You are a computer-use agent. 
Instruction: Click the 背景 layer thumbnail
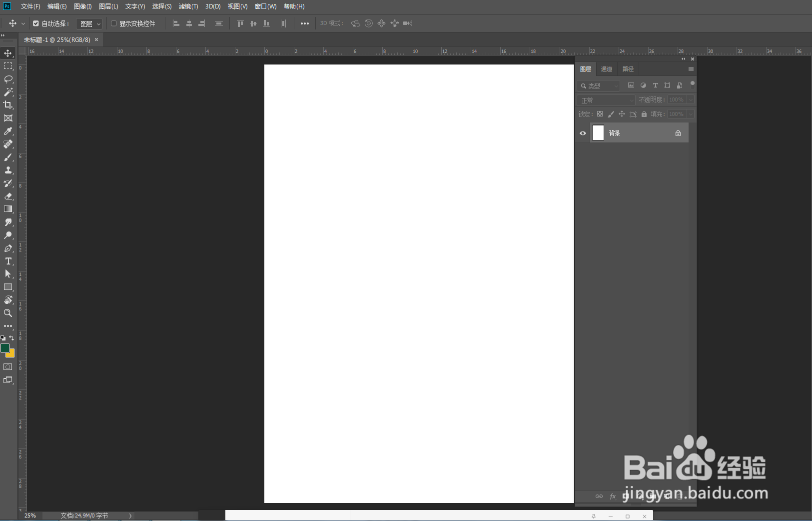pos(598,132)
